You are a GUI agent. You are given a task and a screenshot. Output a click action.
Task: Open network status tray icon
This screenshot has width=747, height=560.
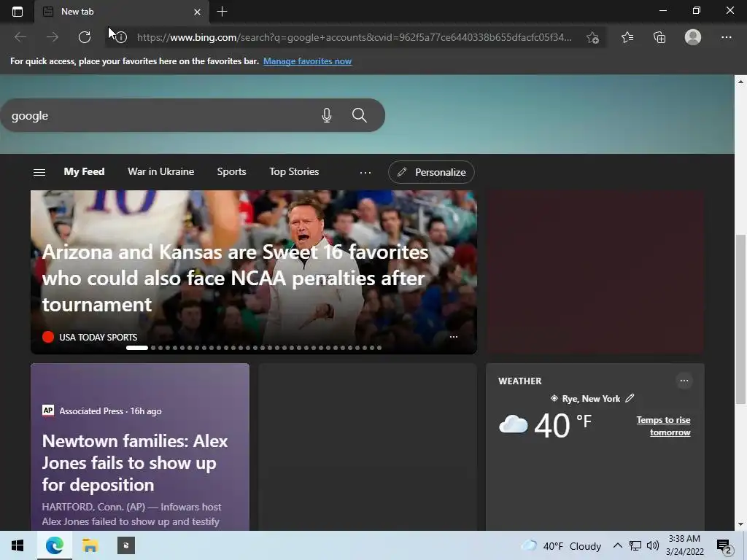tap(635, 545)
